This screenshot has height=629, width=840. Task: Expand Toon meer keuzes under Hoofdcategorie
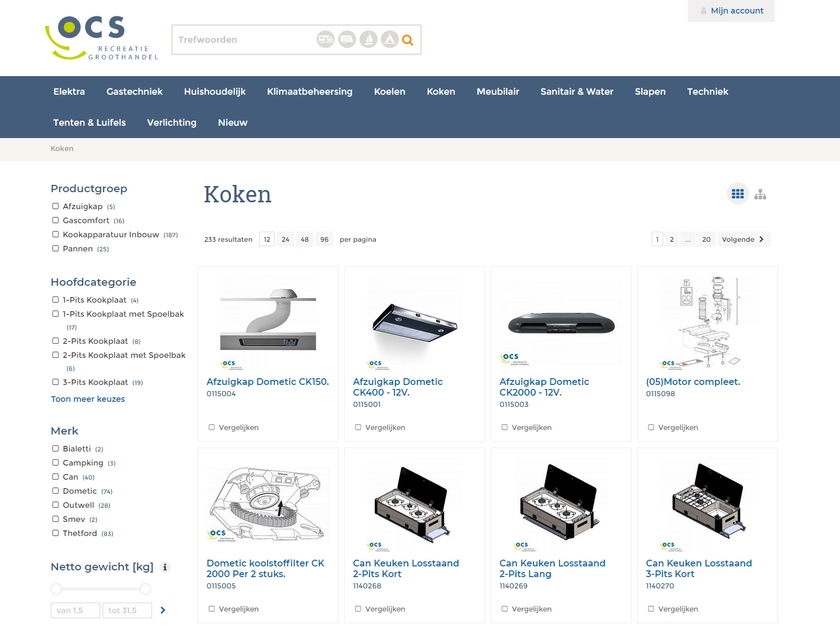pos(88,399)
